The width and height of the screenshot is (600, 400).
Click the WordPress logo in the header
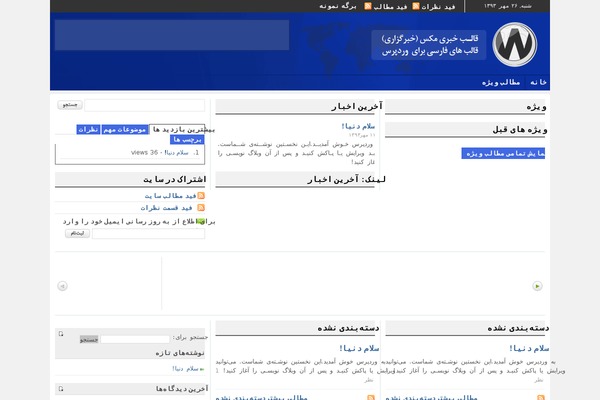coord(515,44)
